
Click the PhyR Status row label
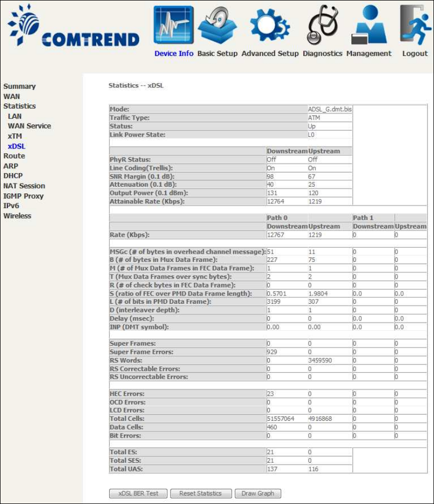coord(130,159)
